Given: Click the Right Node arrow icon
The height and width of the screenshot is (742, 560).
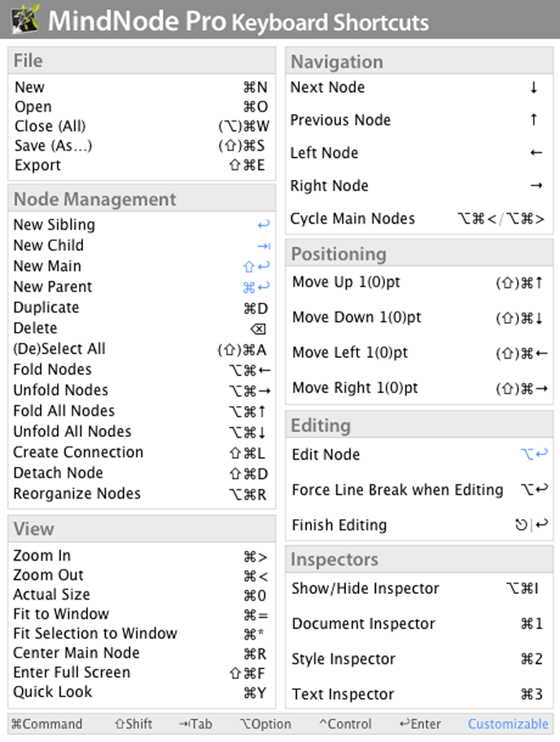Looking at the screenshot, I should click(536, 185).
